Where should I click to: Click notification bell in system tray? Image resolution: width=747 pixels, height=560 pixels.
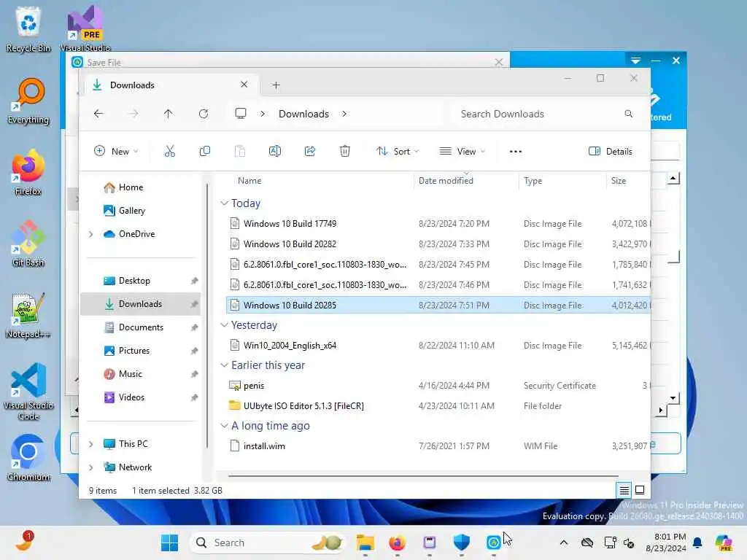tap(697, 542)
